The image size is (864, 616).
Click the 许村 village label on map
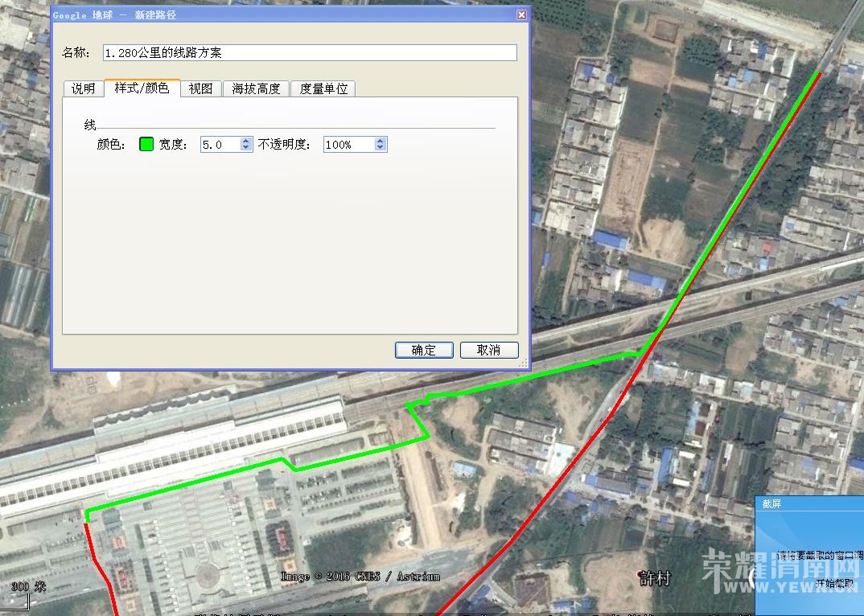[653, 578]
